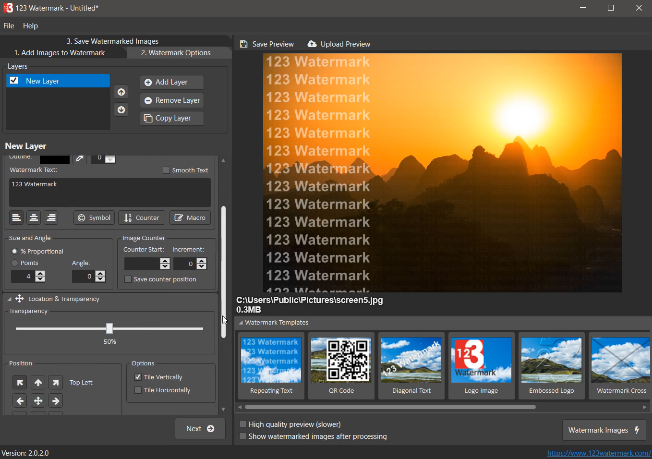Apply the Embossed Logo template
Viewport: 652px width, 459px height.
(551, 366)
